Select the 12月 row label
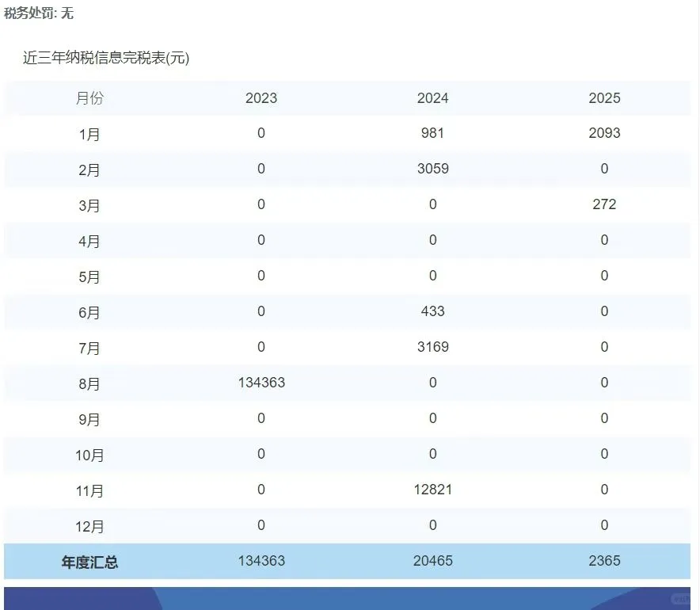This screenshot has height=610, width=700. tap(92, 525)
